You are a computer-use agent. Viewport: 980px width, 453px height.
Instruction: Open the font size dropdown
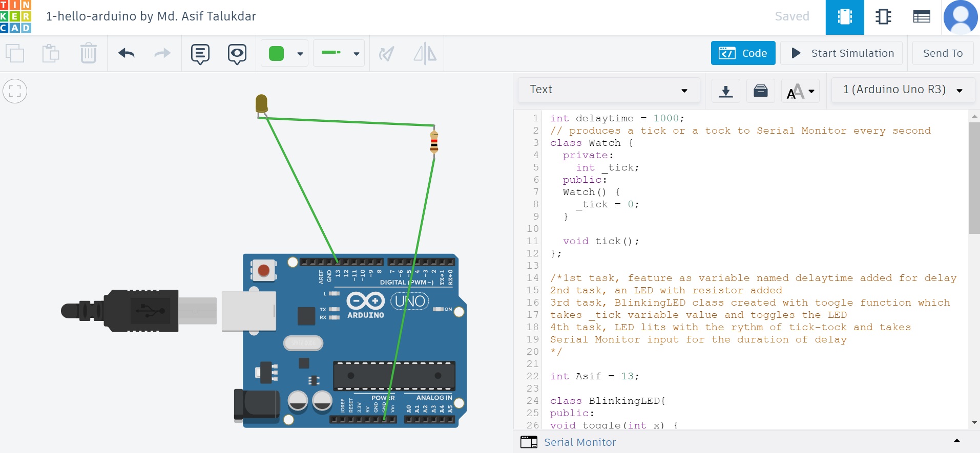tap(800, 91)
